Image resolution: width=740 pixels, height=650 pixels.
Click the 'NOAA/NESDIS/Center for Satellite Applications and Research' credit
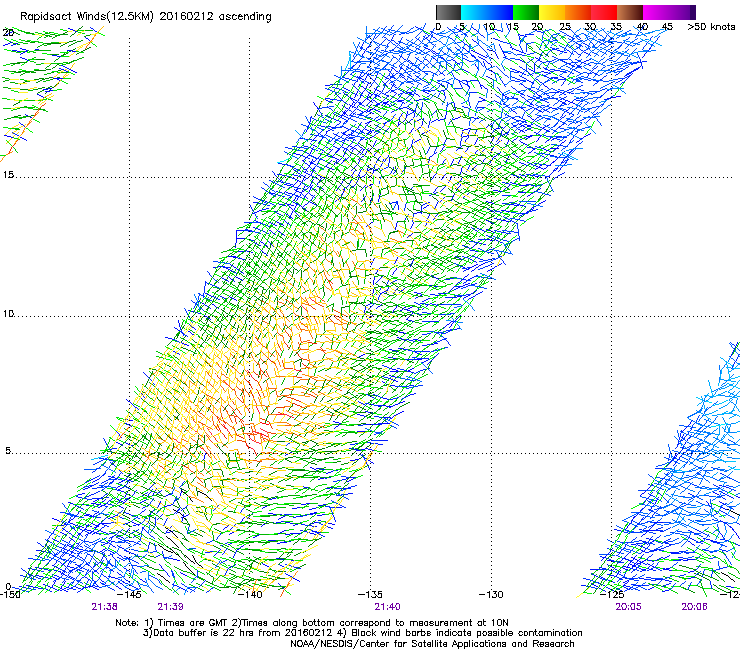(432, 644)
